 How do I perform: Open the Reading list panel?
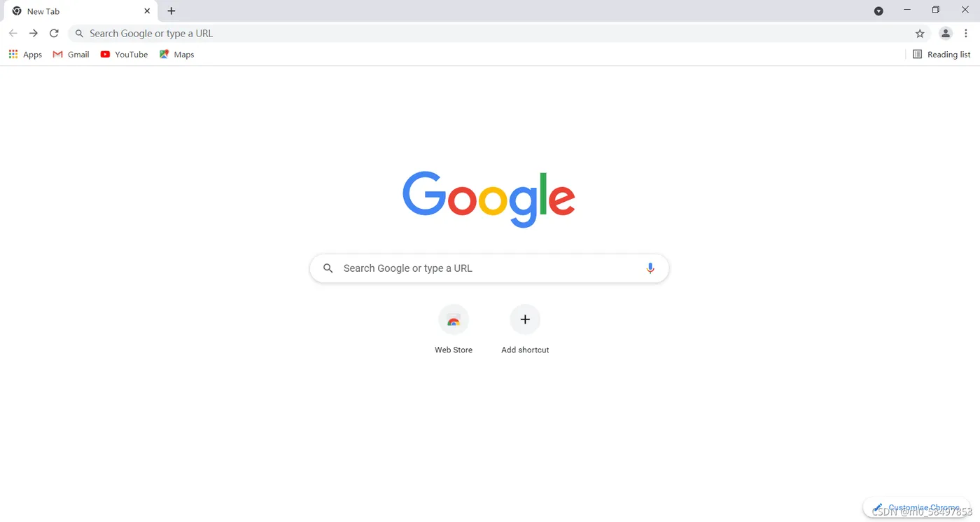[x=941, y=54]
